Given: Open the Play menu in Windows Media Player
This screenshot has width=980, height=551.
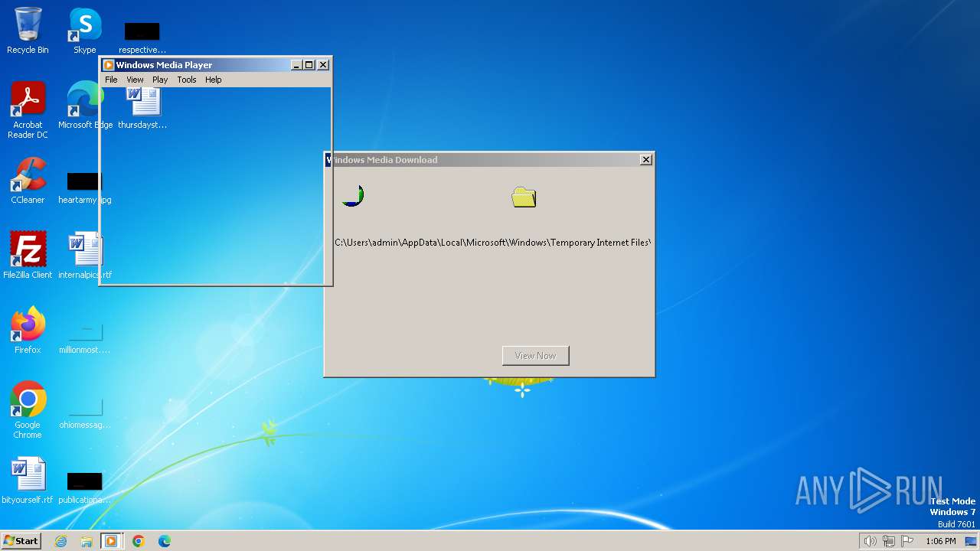Looking at the screenshot, I should (160, 80).
